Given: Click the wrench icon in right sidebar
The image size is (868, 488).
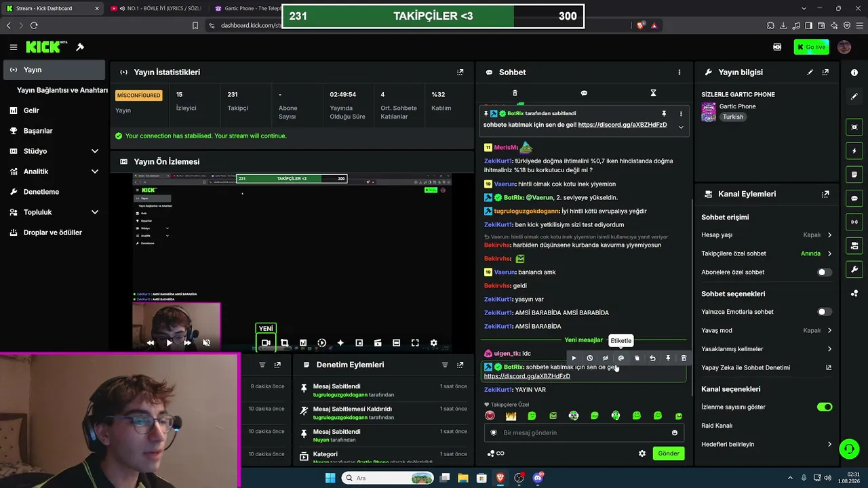Looking at the screenshot, I should point(854,269).
